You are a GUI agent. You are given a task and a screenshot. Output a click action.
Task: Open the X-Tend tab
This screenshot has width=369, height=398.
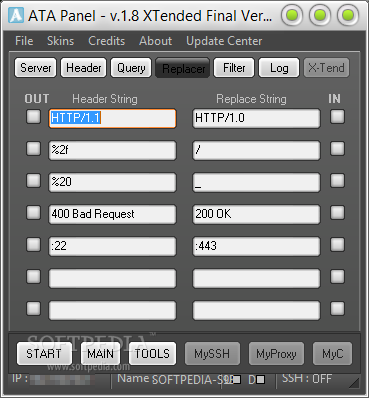326,68
